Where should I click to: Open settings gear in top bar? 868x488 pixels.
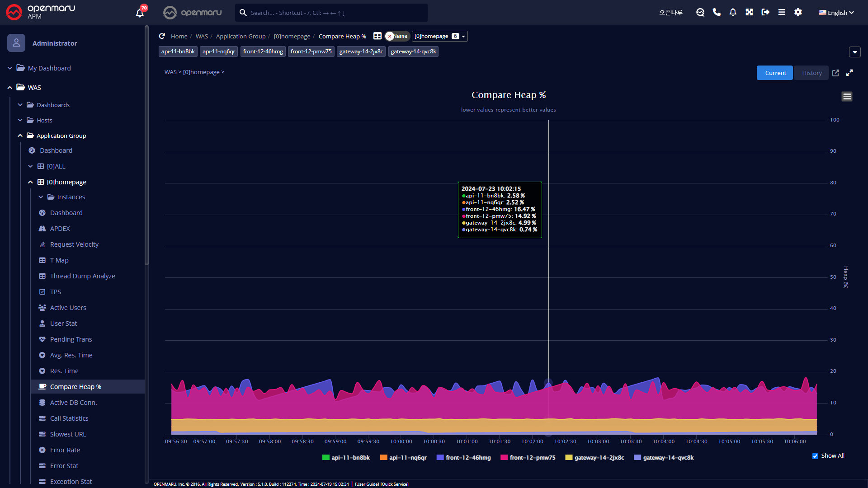coord(798,12)
